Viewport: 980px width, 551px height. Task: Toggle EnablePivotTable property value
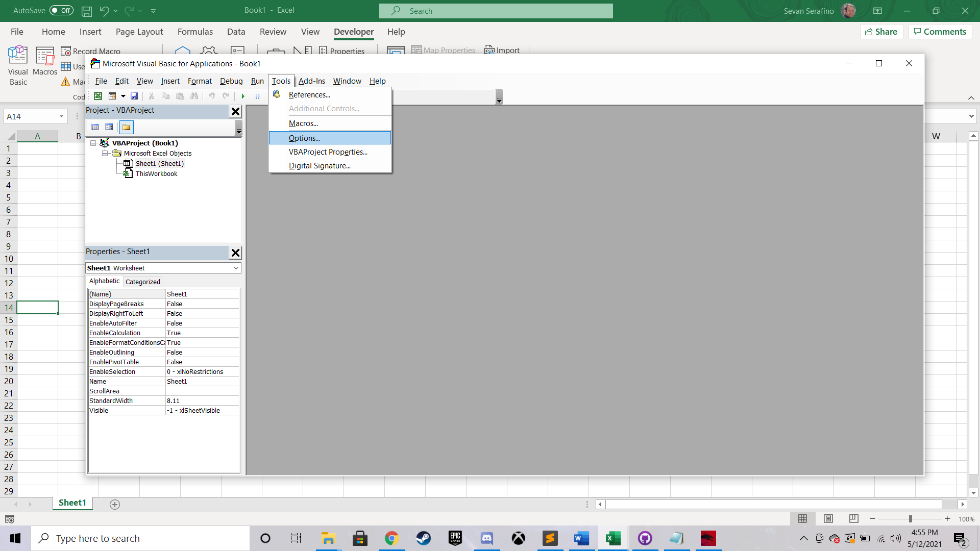point(201,362)
